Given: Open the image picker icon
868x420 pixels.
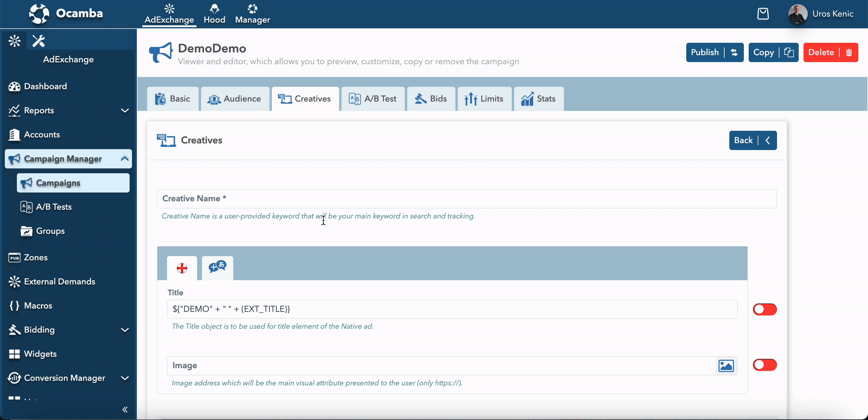Looking at the screenshot, I should (x=726, y=366).
